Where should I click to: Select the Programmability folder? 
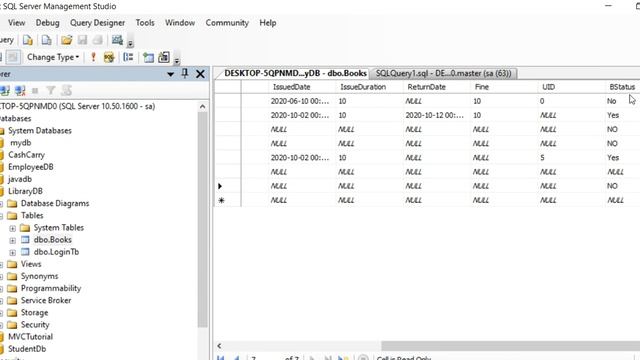51,289
